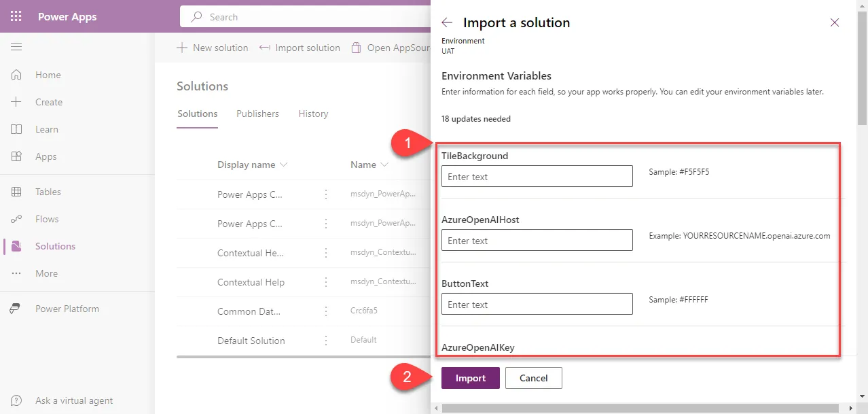
Task: Click the msdyn_PowerAp... name in first row
Action: click(383, 194)
